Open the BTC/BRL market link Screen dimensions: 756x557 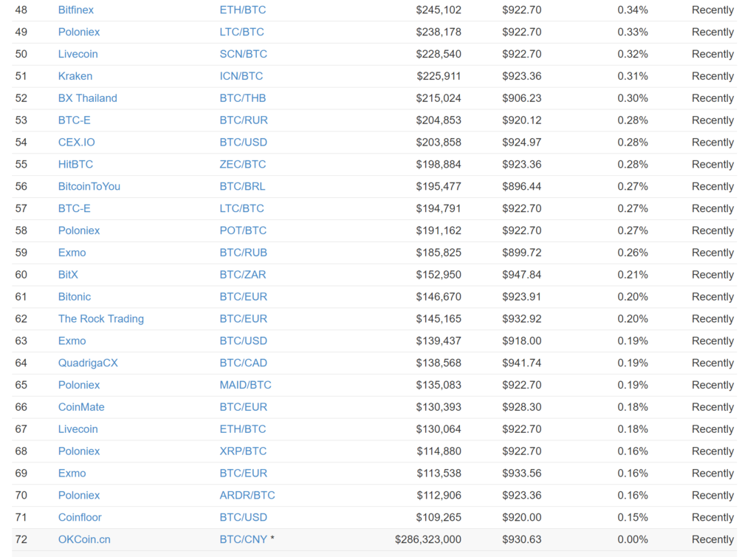point(242,186)
